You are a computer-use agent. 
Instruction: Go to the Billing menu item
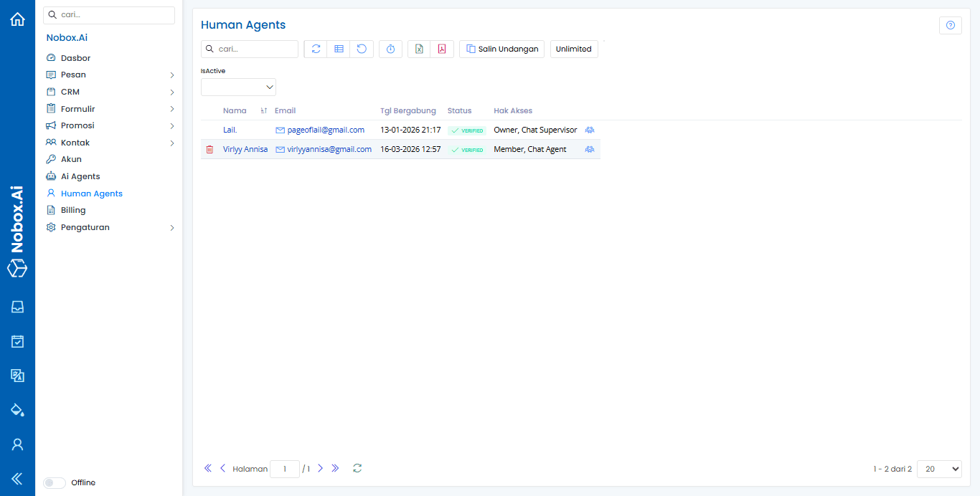pos(73,210)
